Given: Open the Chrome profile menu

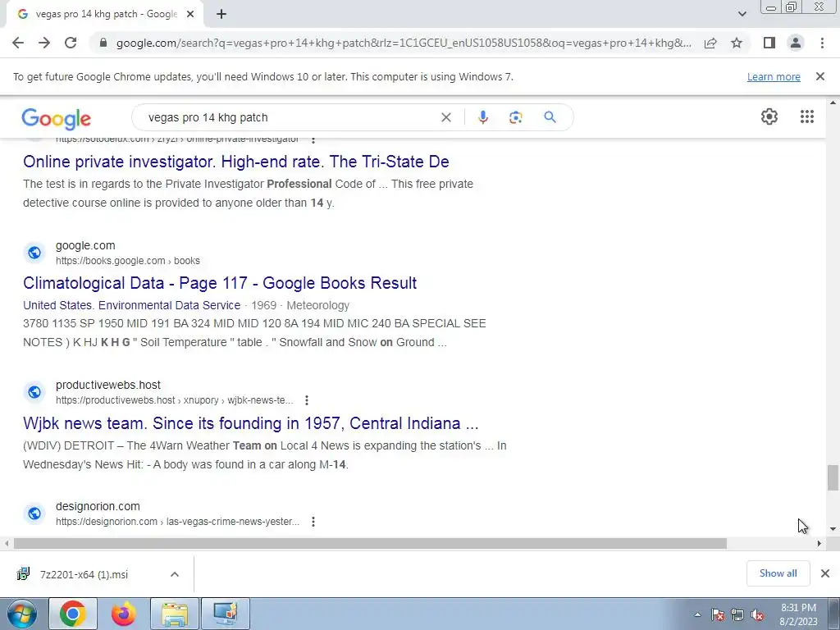Looking at the screenshot, I should point(796,43).
